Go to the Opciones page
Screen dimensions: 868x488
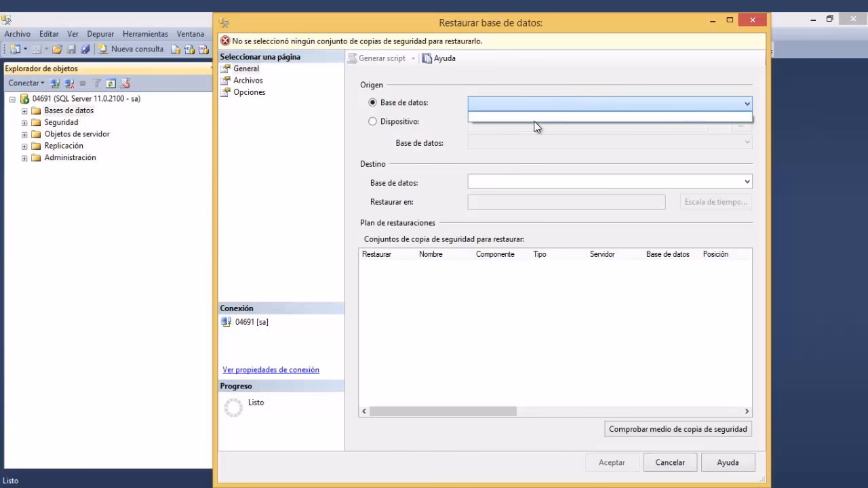coord(250,92)
